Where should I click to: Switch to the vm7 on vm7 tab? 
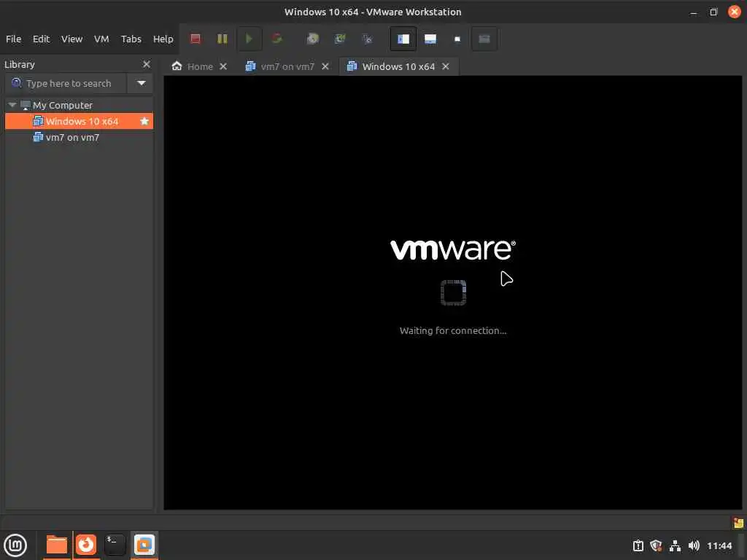pos(287,66)
